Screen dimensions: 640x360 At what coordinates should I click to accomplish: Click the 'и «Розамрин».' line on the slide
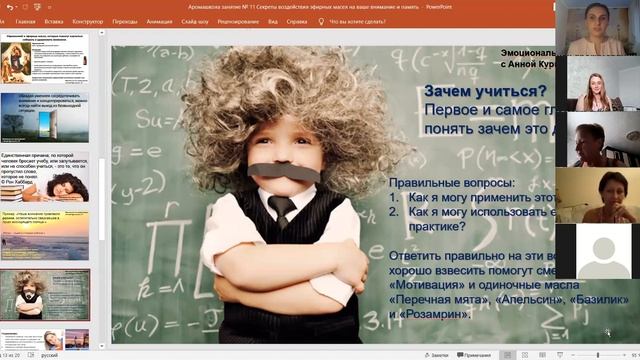click(x=430, y=314)
